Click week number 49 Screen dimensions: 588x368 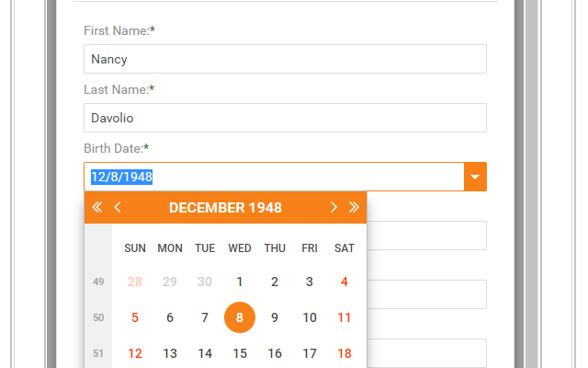tap(98, 282)
